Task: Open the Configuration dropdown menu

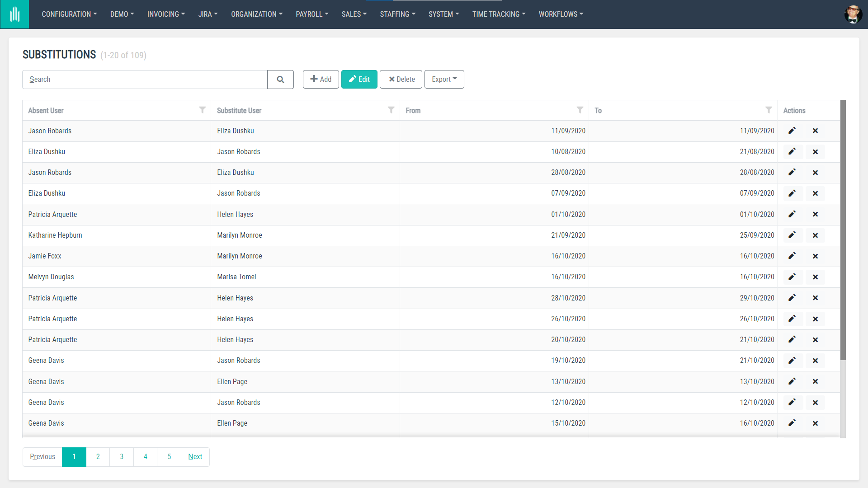Action: click(x=69, y=14)
